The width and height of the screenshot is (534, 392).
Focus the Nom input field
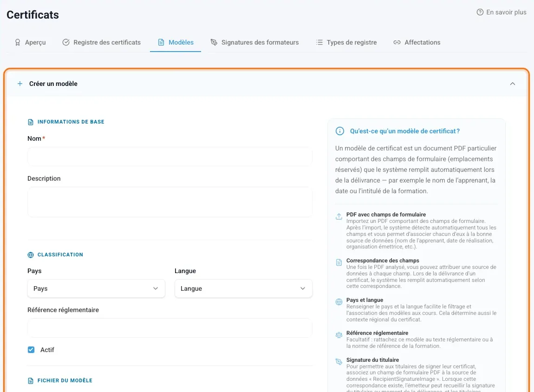169,157
